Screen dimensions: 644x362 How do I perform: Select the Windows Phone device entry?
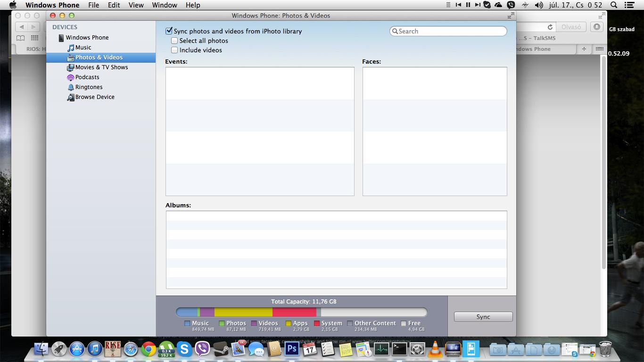[x=83, y=37]
